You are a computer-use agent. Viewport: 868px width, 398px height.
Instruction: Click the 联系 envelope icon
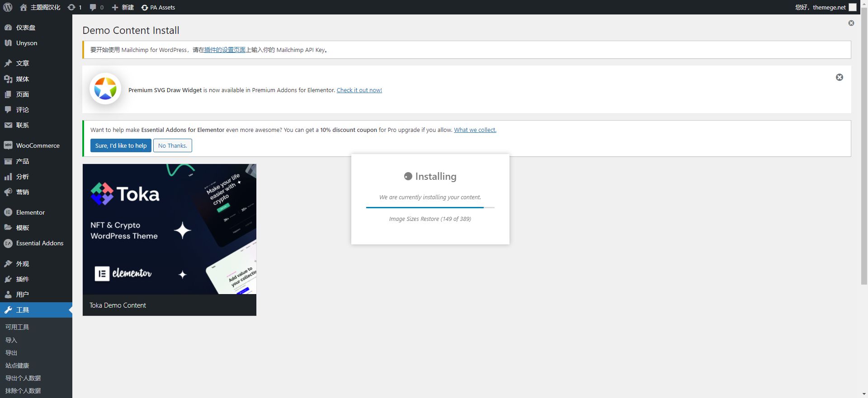click(8, 125)
